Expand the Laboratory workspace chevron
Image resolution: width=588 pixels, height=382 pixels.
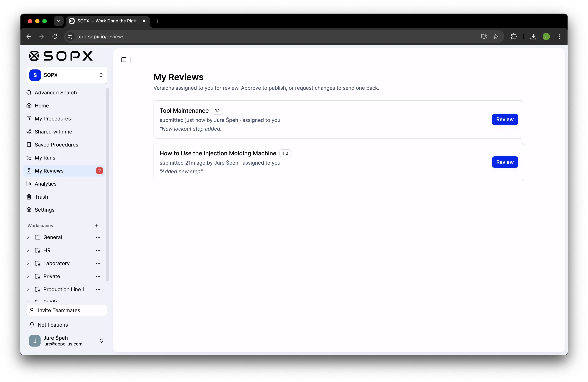tap(28, 264)
